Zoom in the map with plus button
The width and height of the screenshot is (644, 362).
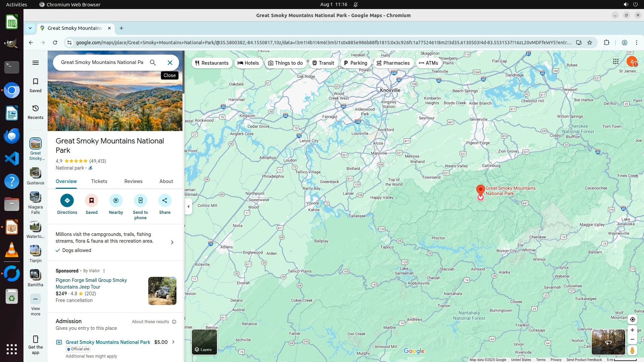click(632, 330)
